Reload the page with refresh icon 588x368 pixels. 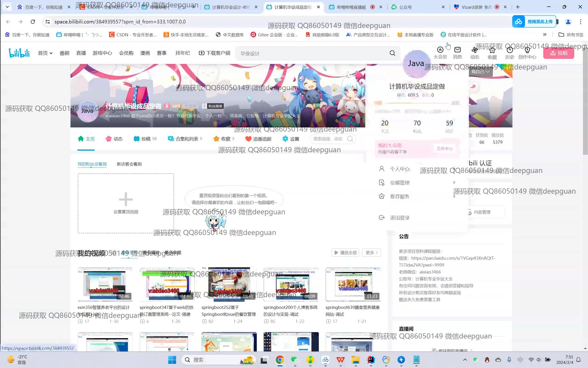point(33,22)
